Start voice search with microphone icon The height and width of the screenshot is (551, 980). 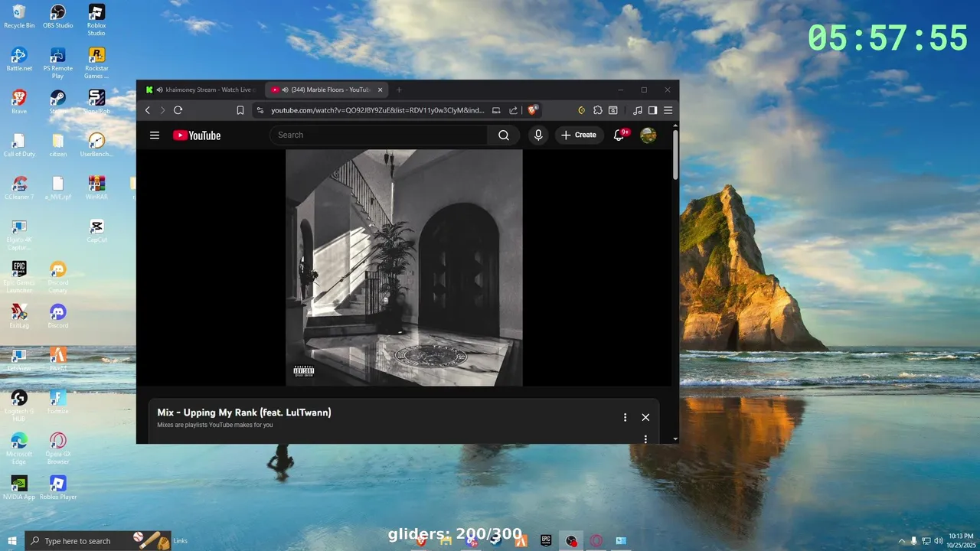point(538,135)
